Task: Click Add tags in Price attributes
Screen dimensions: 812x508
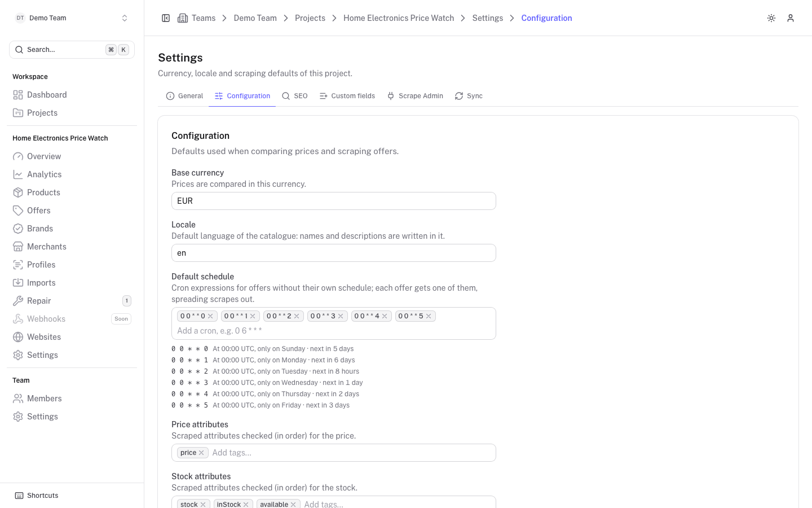Action: pos(351,453)
